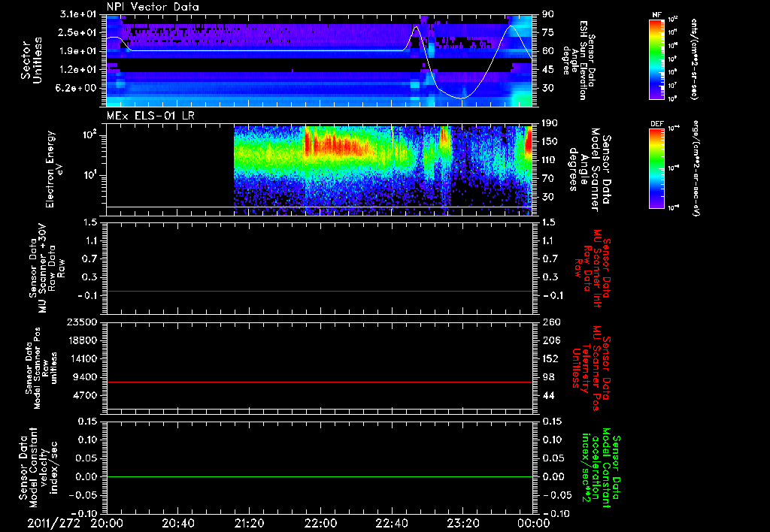Click the 14100 scanner position tick value
Viewport: 770px width, 532px height.
pyautogui.click(x=81, y=358)
